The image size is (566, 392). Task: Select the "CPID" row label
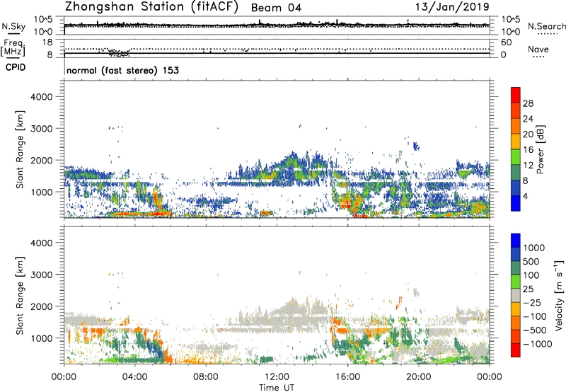point(16,67)
